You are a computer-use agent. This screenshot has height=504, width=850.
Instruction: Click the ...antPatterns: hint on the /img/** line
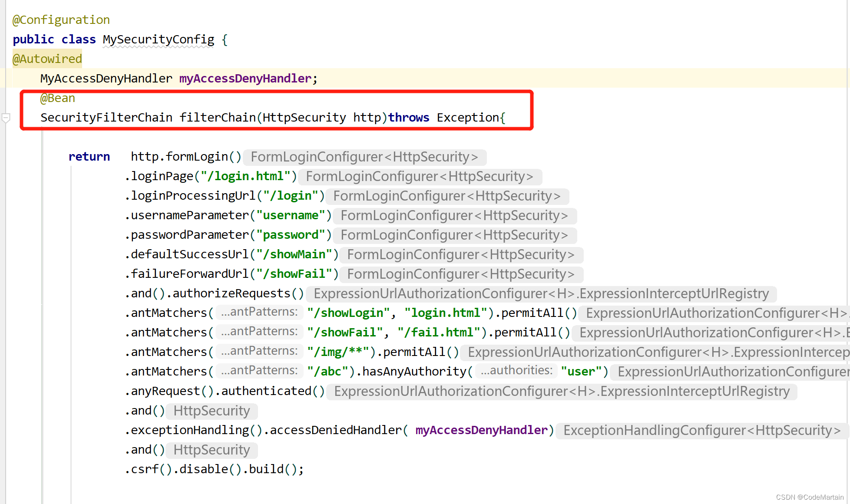pos(259,351)
